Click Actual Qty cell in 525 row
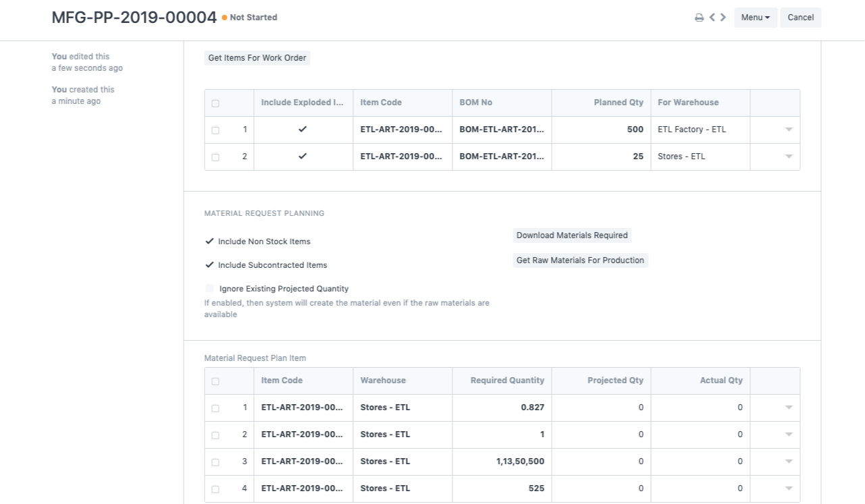This screenshot has height=504, width=865. coord(701,488)
